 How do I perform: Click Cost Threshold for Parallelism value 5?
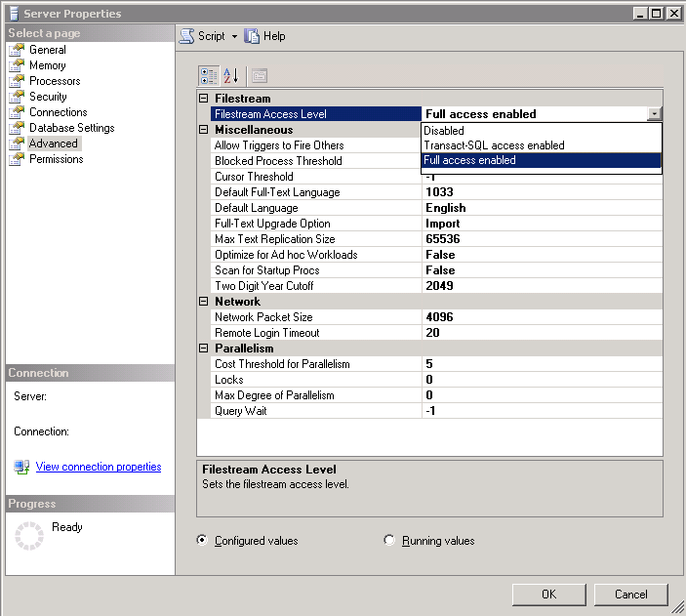tap(542, 364)
